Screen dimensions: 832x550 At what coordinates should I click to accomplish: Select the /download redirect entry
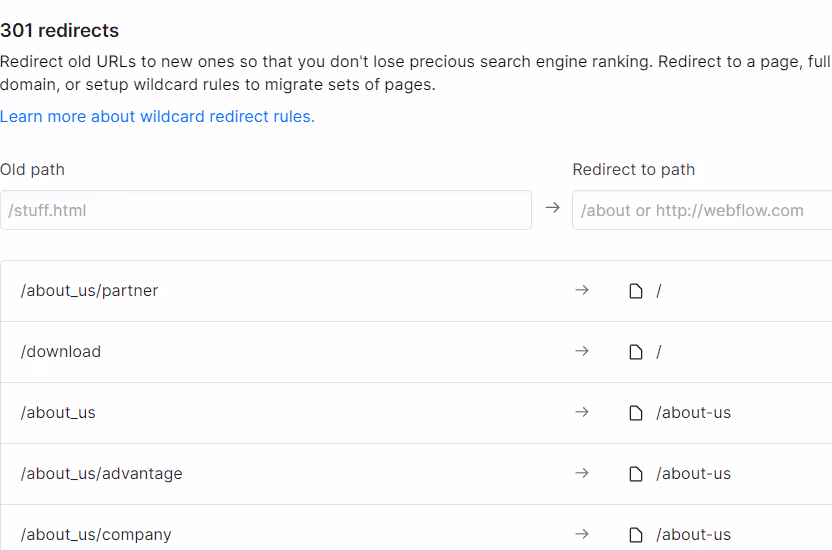click(x=416, y=352)
